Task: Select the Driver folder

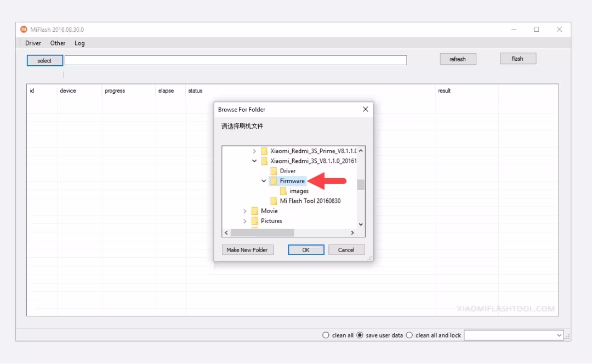Action: 288,171
